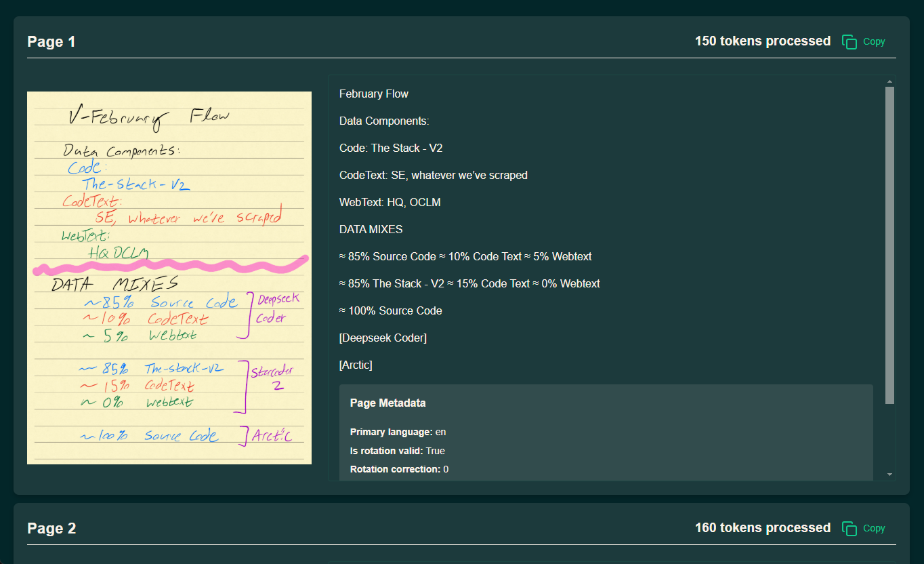Click the scroll down arrow in text panel
The width and height of the screenshot is (924, 564).
pos(889,475)
